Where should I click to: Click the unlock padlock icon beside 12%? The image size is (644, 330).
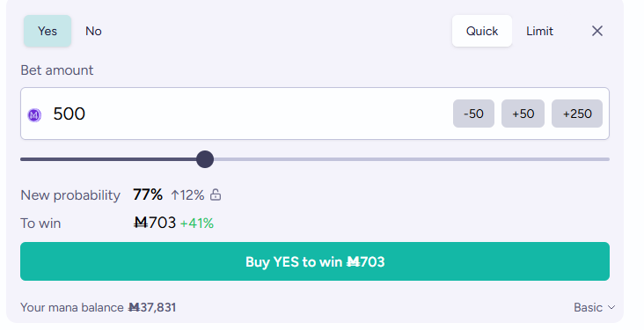click(216, 194)
